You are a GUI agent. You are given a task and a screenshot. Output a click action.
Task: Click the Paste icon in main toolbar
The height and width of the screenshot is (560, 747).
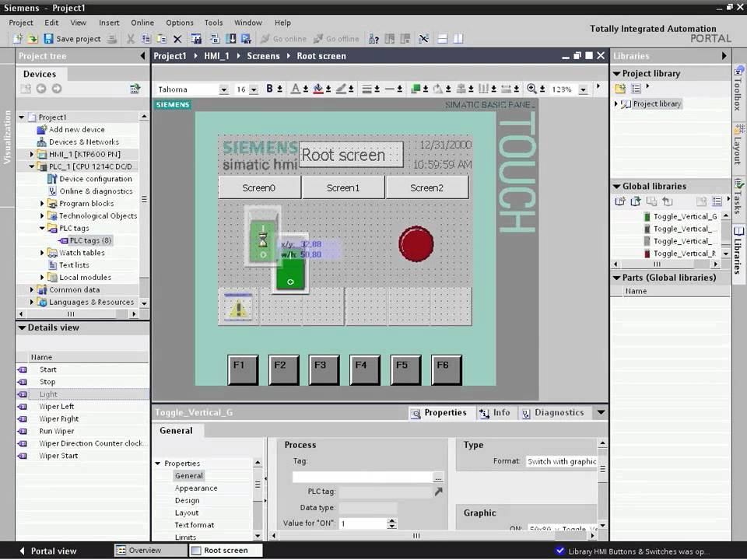[x=162, y=39]
